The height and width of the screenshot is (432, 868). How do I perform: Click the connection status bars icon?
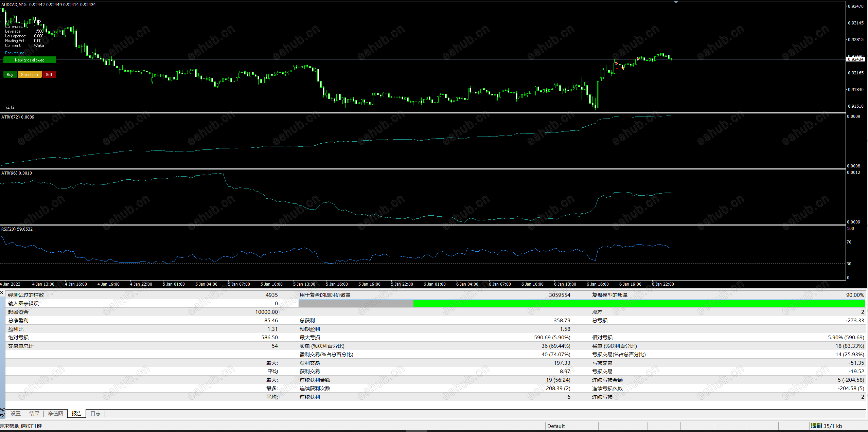click(x=816, y=426)
